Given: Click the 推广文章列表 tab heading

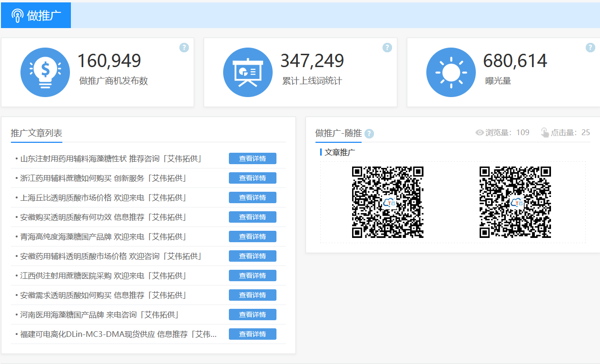Looking at the screenshot, I should click(37, 133).
